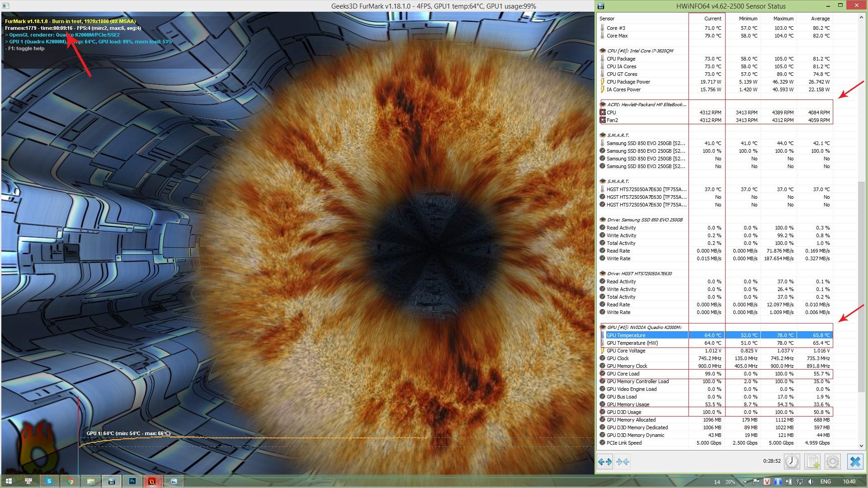Screen dimensions: 868x488
Task: Click the red V tray icon
Action: [x=767, y=482]
